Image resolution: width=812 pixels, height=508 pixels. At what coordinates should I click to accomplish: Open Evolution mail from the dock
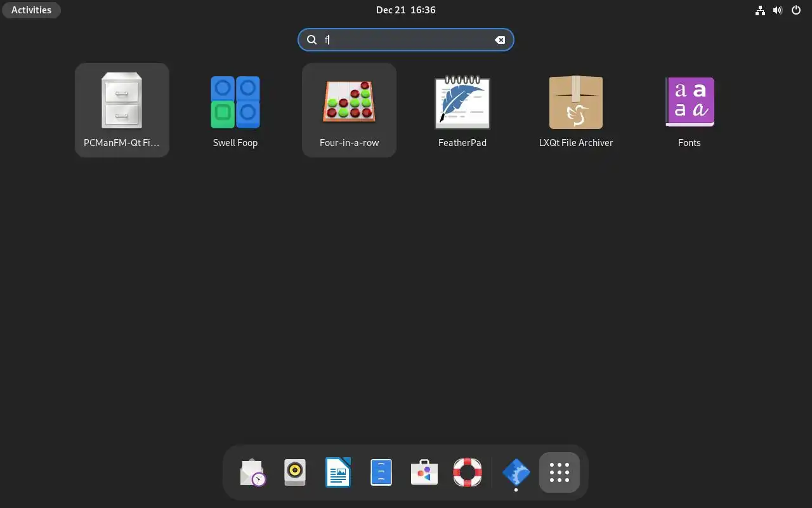[252, 472]
